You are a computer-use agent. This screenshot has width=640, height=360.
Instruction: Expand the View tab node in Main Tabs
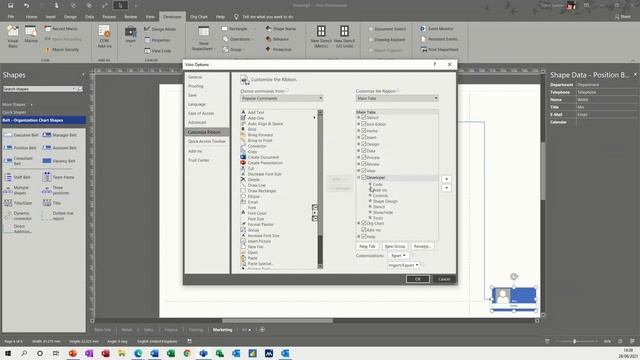pos(359,171)
